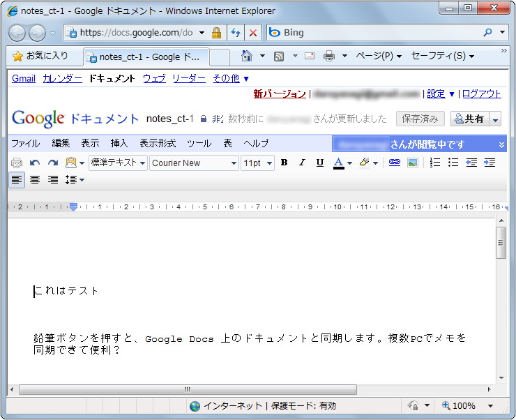
Task: Expand the さんが閲覧中です viewers panel chevron
Action: pos(501,144)
